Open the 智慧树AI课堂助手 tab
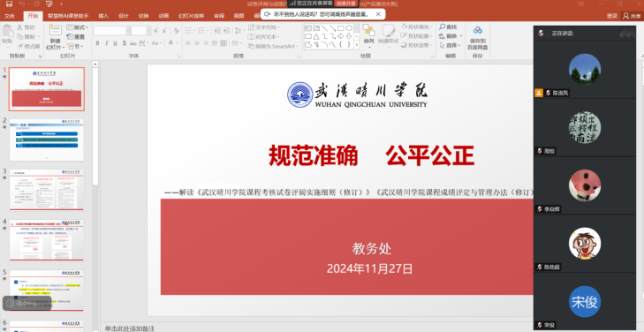The image size is (644, 332). (x=68, y=16)
